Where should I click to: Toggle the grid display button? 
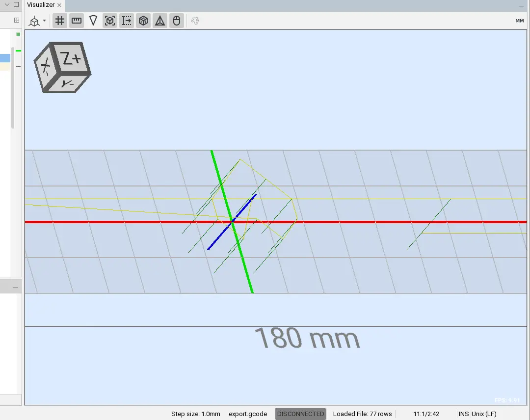click(60, 21)
